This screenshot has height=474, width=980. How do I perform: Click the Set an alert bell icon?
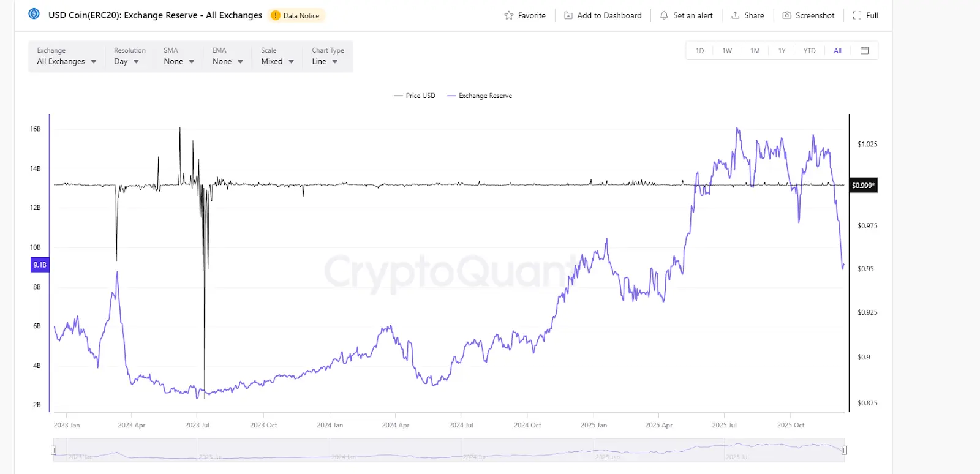664,15
